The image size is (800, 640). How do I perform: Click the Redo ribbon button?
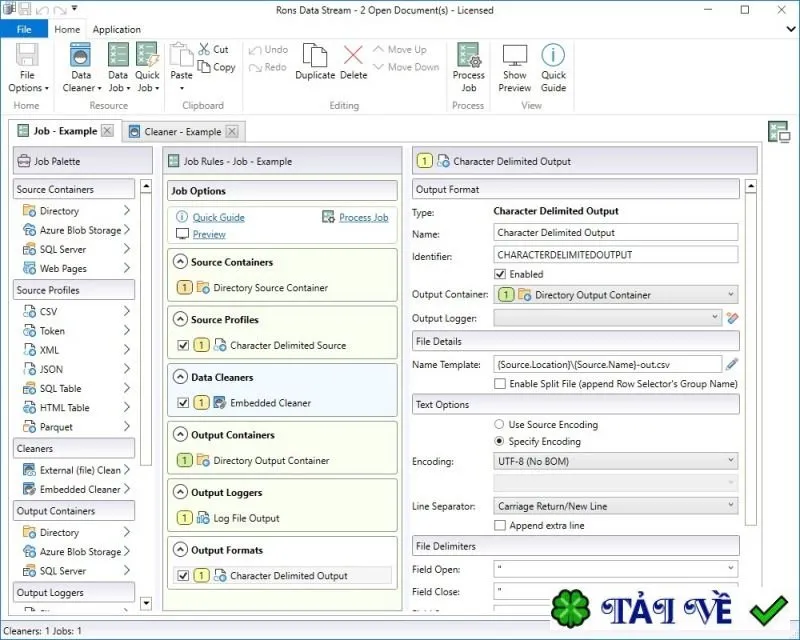(268, 67)
